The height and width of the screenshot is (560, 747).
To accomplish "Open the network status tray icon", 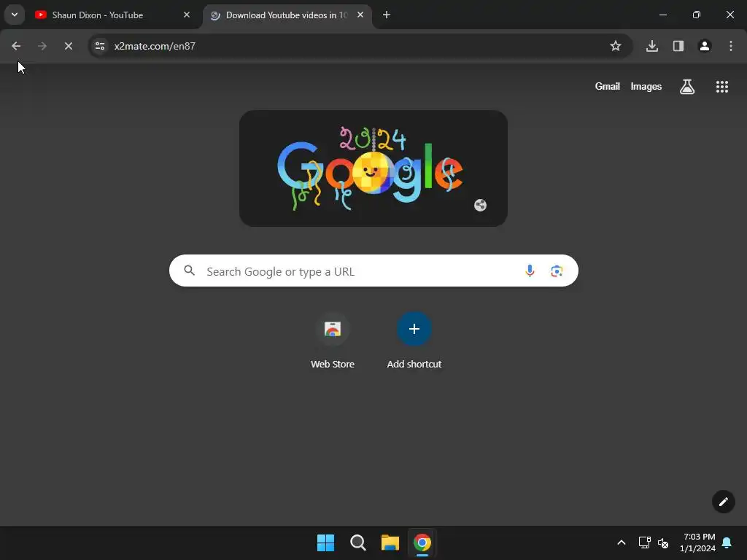I will [644, 542].
